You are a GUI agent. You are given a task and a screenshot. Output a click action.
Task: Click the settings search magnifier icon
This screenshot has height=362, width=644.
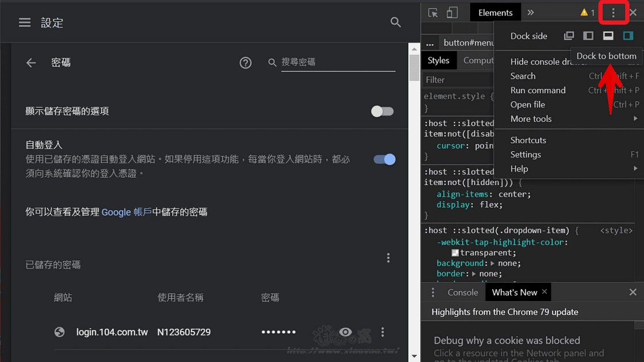(x=396, y=22)
